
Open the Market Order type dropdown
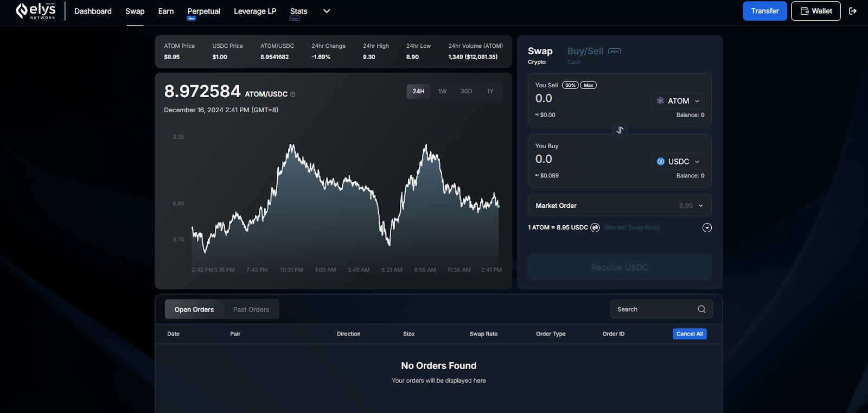coord(620,206)
